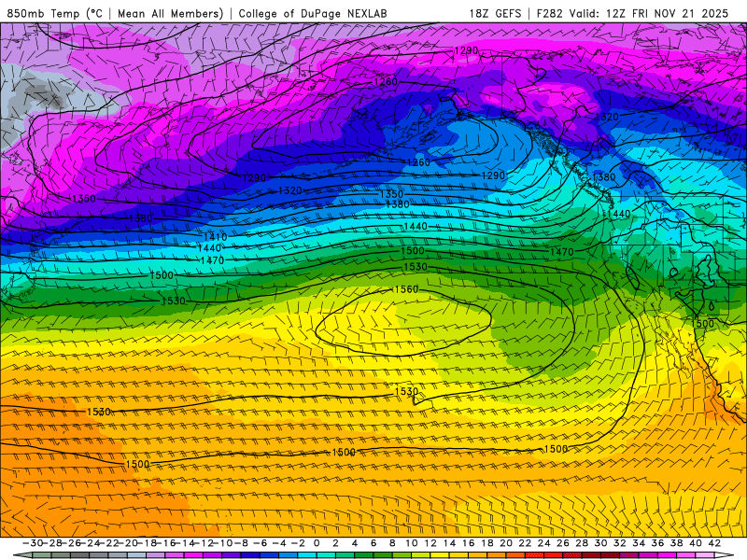The width and height of the screenshot is (747, 560).
Task: Select the color swatch between 0 and 2
Action: 326,555
